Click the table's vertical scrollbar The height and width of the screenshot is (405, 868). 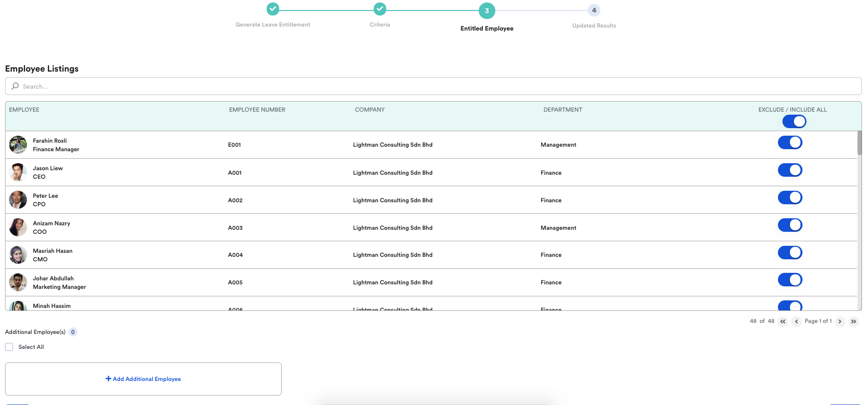point(859,143)
